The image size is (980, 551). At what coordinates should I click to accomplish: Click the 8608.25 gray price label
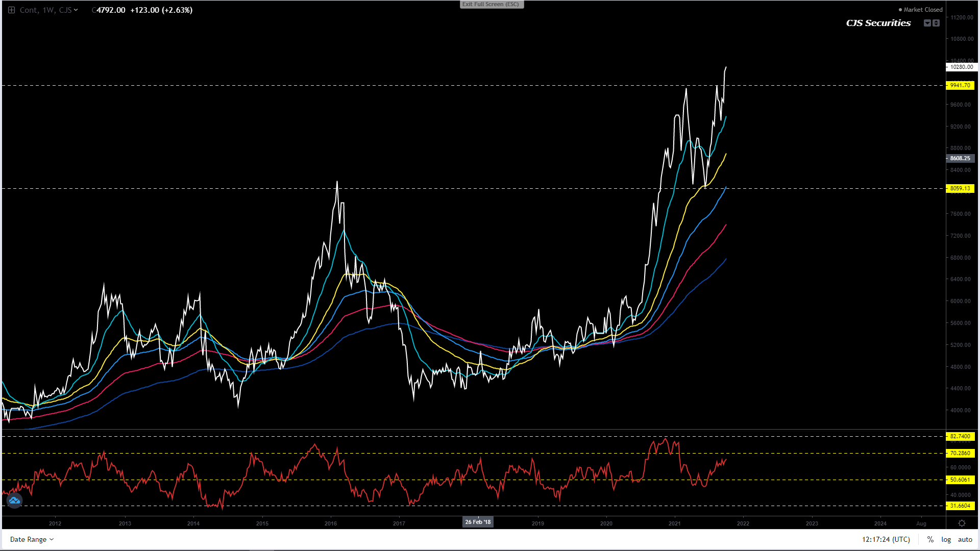[x=960, y=158]
